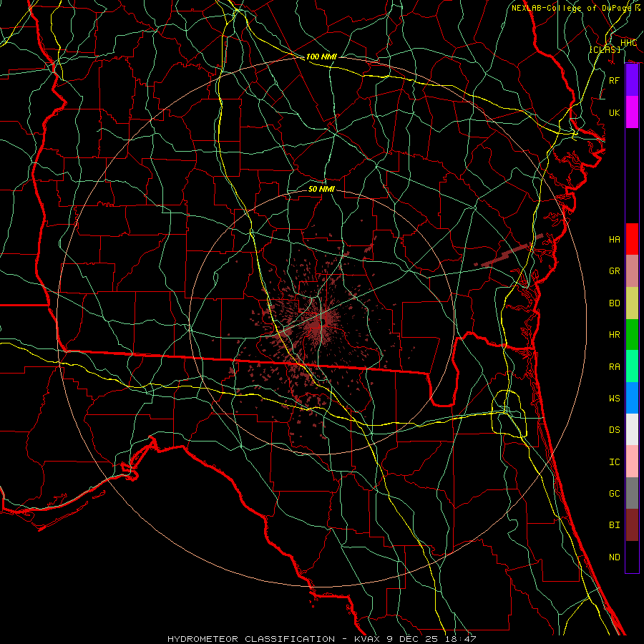This screenshot has width=644, height=644.
Task: Click the ND black legend swatch
Action: point(632,557)
